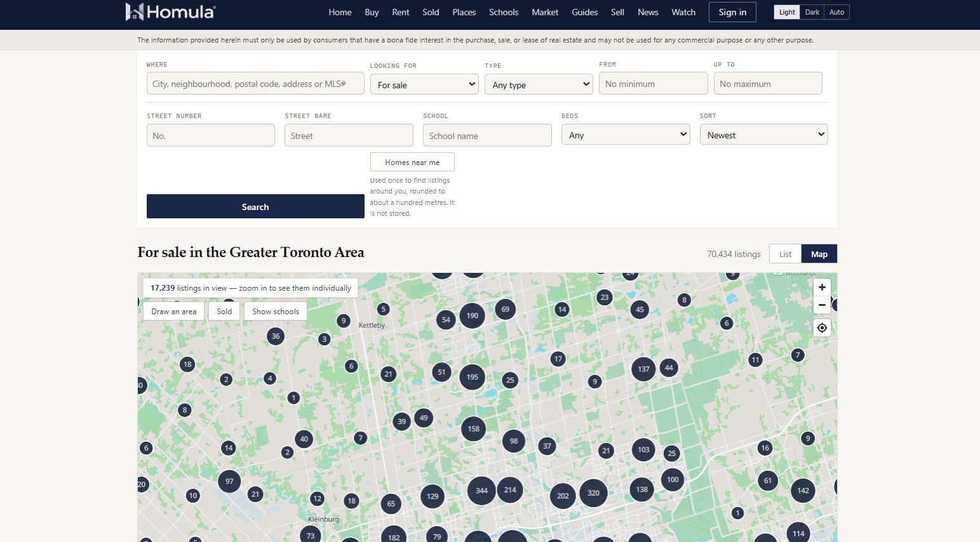Go to the Buy page

(x=372, y=12)
